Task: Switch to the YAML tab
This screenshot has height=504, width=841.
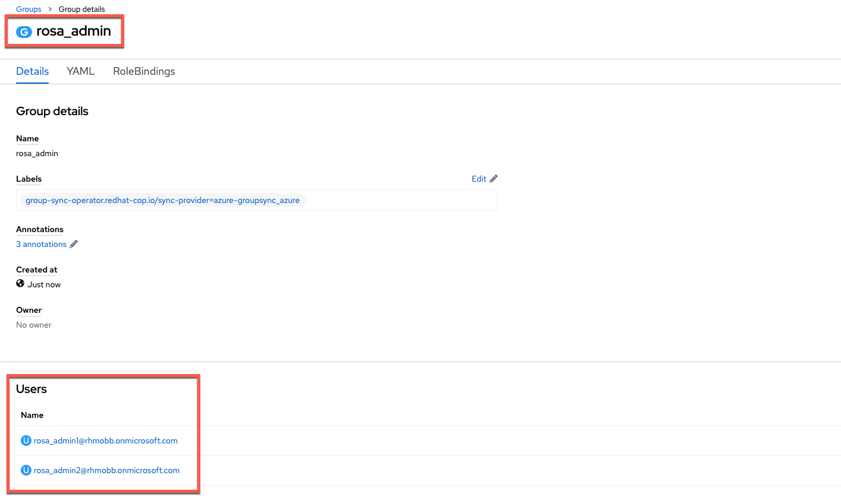Action: [x=81, y=71]
